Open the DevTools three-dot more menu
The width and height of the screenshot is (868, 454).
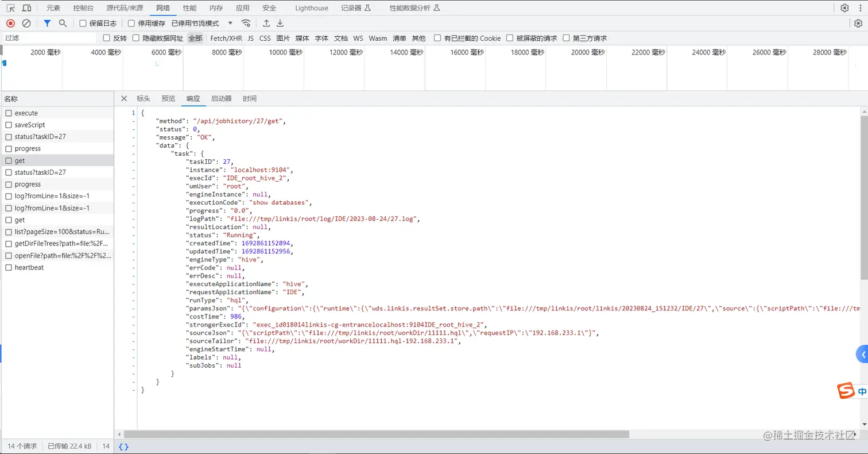coord(859,8)
